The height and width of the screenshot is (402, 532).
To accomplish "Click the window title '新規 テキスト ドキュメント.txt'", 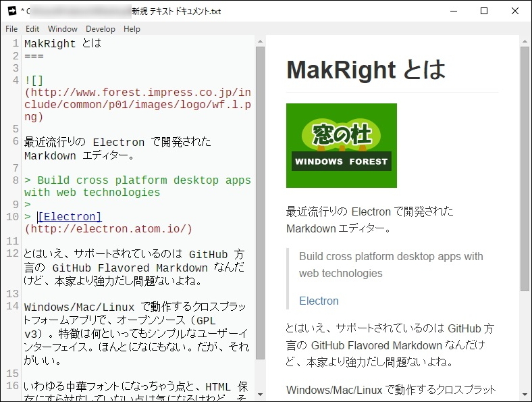I will pyautogui.click(x=176, y=11).
